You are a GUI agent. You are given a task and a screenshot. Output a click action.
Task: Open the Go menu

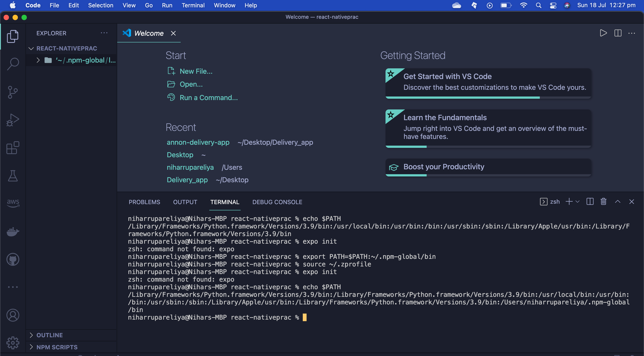(x=149, y=5)
